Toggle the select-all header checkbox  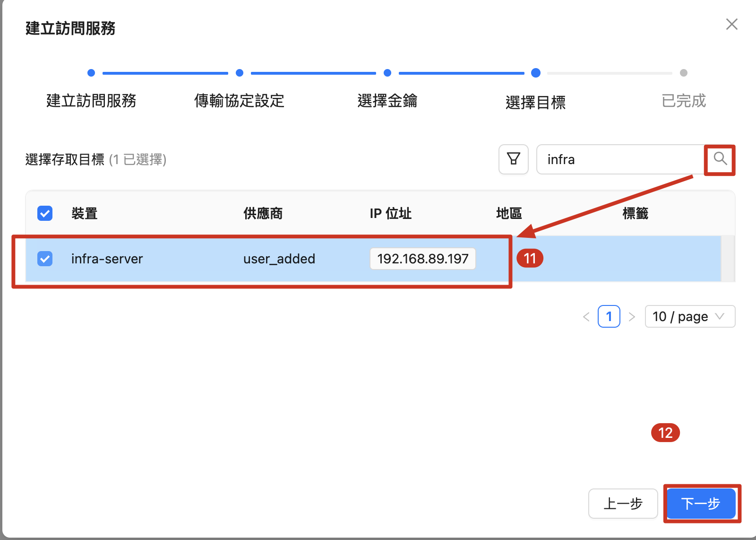click(45, 213)
